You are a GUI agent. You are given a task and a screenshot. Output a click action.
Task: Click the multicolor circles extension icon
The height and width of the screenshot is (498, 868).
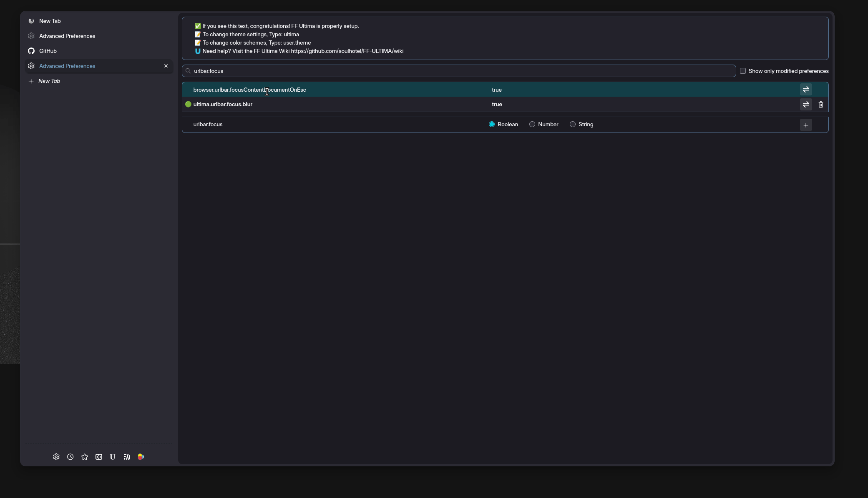[141, 457]
